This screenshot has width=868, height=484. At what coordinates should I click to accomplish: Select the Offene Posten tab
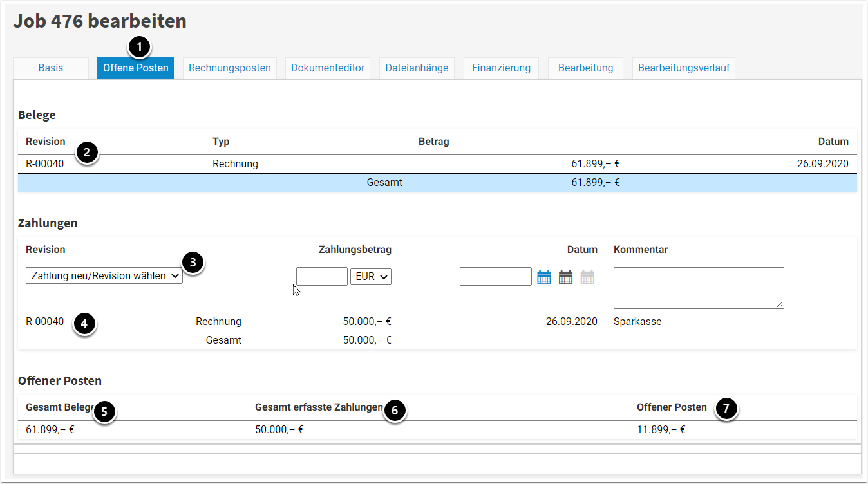point(135,68)
